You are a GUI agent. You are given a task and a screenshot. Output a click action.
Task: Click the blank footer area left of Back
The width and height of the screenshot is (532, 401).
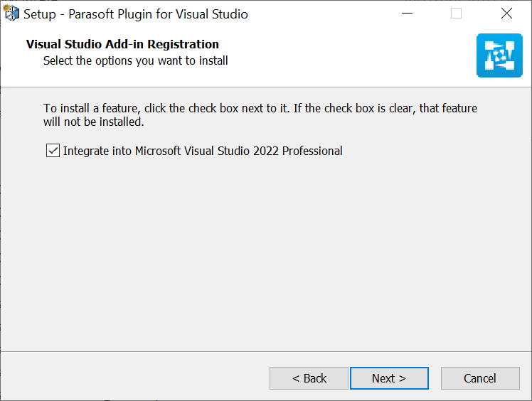[136, 378]
